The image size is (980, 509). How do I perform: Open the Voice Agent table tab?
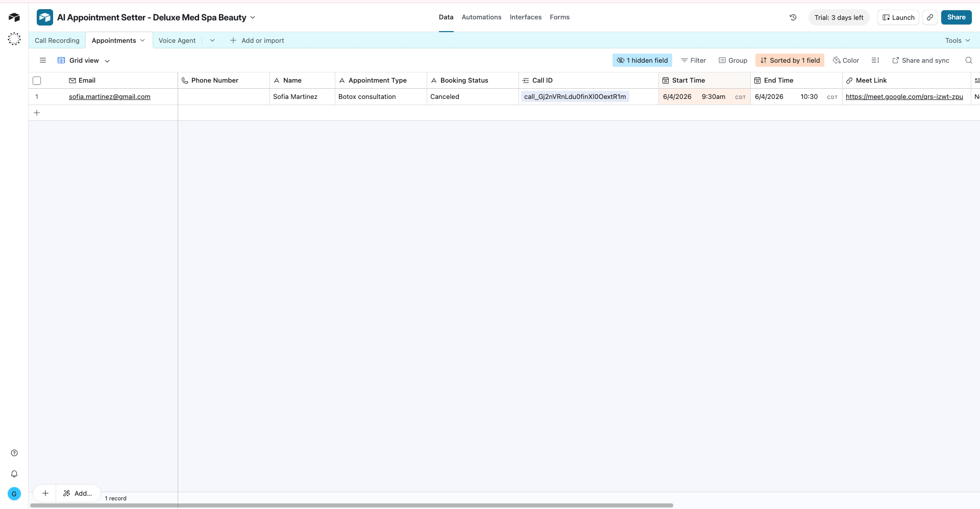[x=177, y=40]
